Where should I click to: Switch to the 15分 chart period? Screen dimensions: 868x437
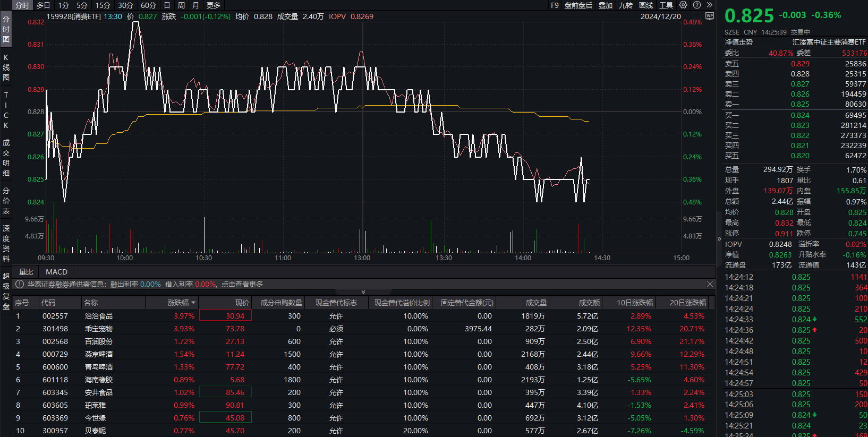pos(103,5)
